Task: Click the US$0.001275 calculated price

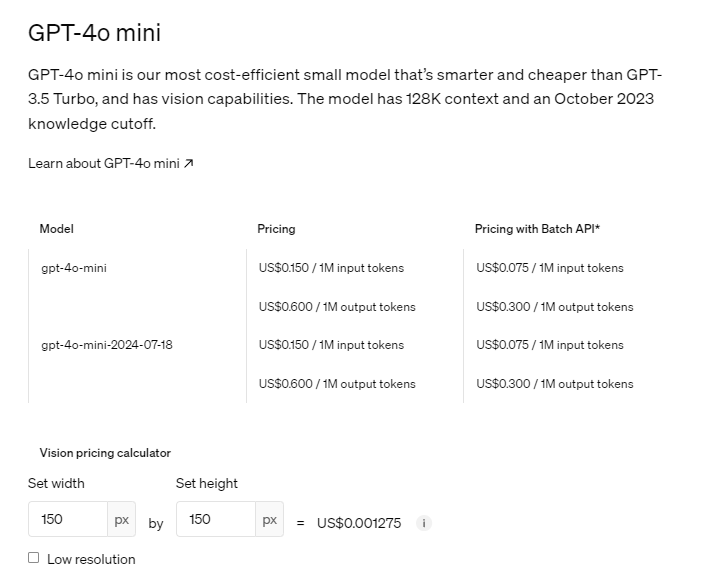Action: [x=359, y=523]
